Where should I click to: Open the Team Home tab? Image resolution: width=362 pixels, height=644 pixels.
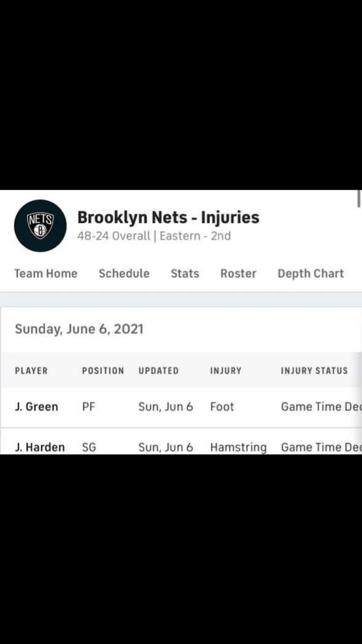(x=46, y=274)
